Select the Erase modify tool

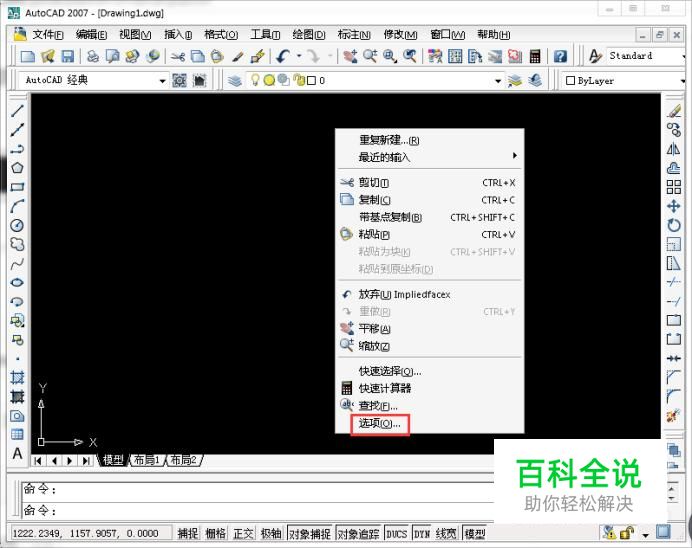coord(674,110)
